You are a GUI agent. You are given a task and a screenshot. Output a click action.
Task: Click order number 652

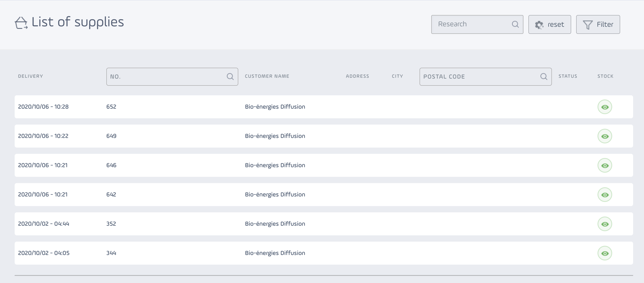point(111,107)
